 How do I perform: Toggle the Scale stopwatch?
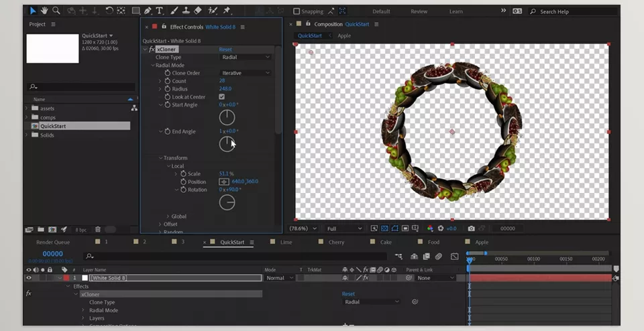[184, 174]
